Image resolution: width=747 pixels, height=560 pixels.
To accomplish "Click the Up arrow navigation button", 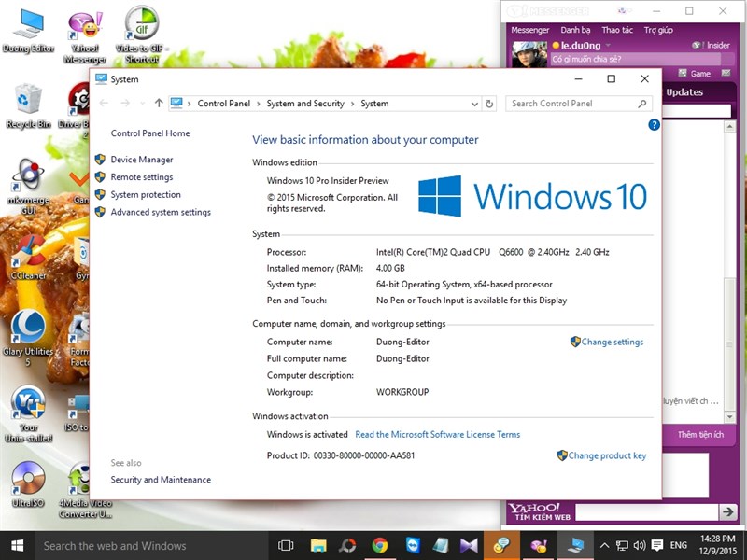I will pos(159,103).
